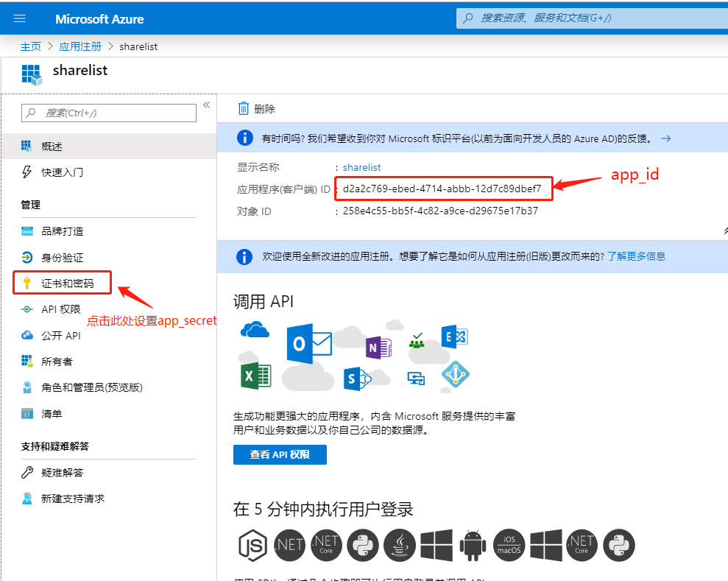Click the sharelist display name link
Image resolution: width=728 pixels, height=581 pixels.
pyautogui.click(x=361, y=166)
